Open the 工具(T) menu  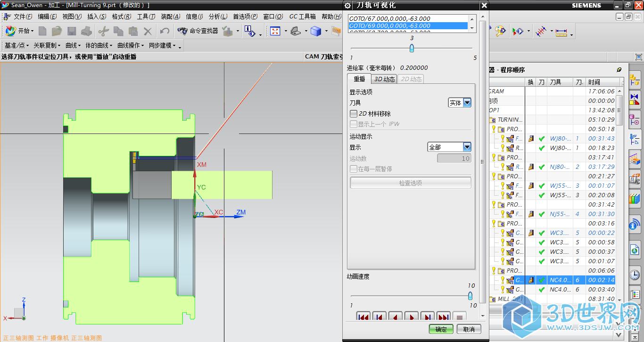point(146,17)
